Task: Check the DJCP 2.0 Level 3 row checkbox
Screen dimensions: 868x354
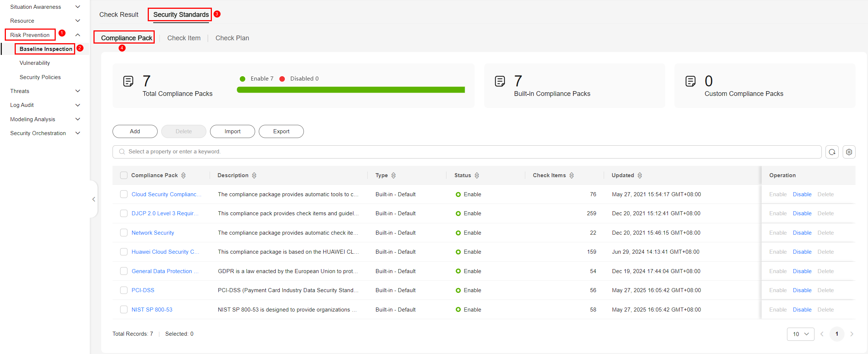Action: 124,213
